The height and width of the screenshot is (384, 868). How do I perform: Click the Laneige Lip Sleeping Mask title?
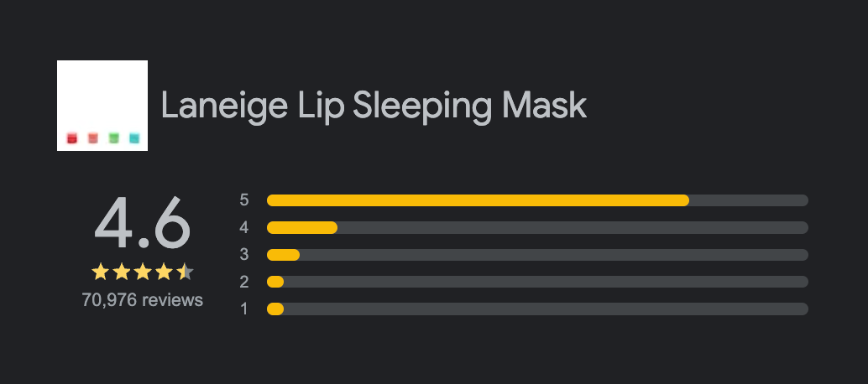pyautogui.click(x=374, y=106)
